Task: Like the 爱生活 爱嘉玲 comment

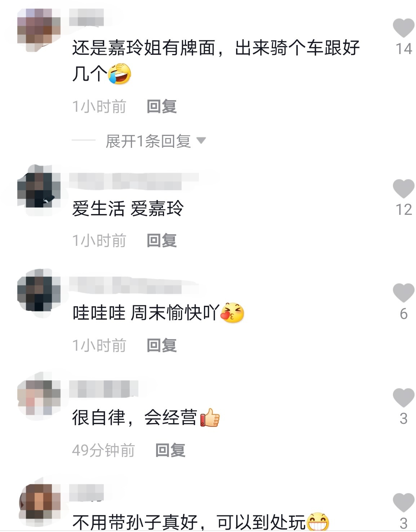Action: (403, 189)
